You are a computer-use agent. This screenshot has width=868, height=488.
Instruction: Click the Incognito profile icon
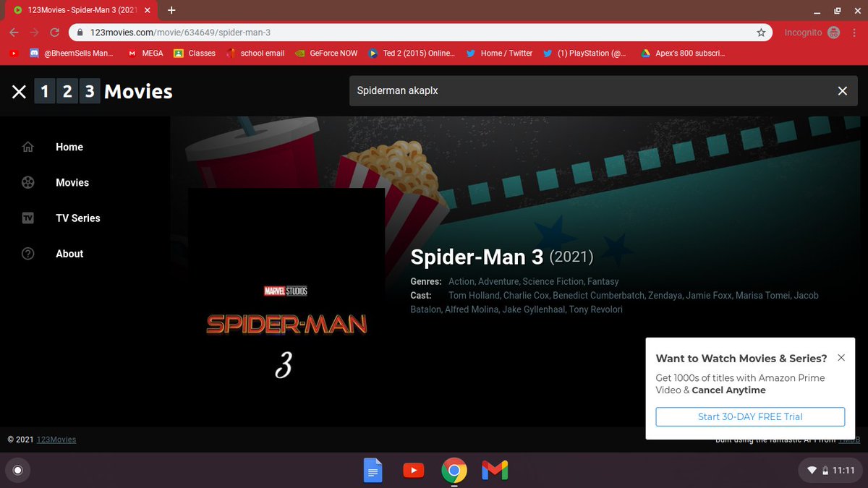[x=833, y=33]
